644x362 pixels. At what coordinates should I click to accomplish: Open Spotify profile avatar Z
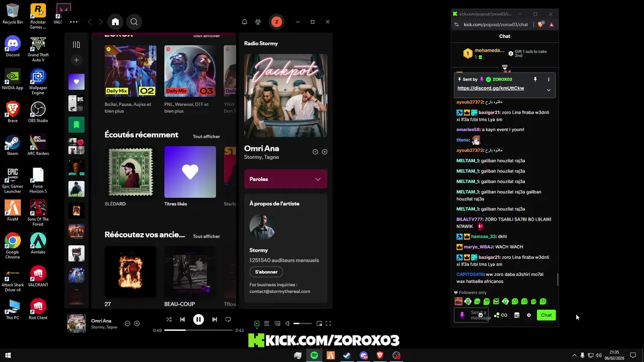pos(276,22)
